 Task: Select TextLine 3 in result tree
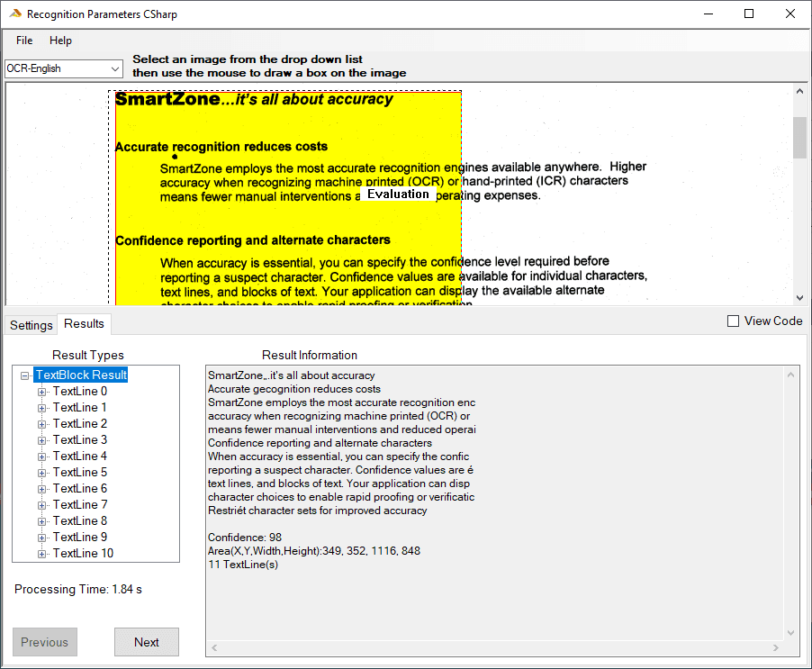(80, 439)
